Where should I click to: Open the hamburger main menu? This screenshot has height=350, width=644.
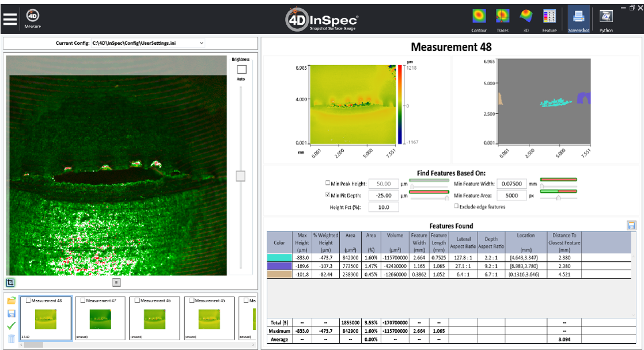pyautogui.click(x=10, y=18)
